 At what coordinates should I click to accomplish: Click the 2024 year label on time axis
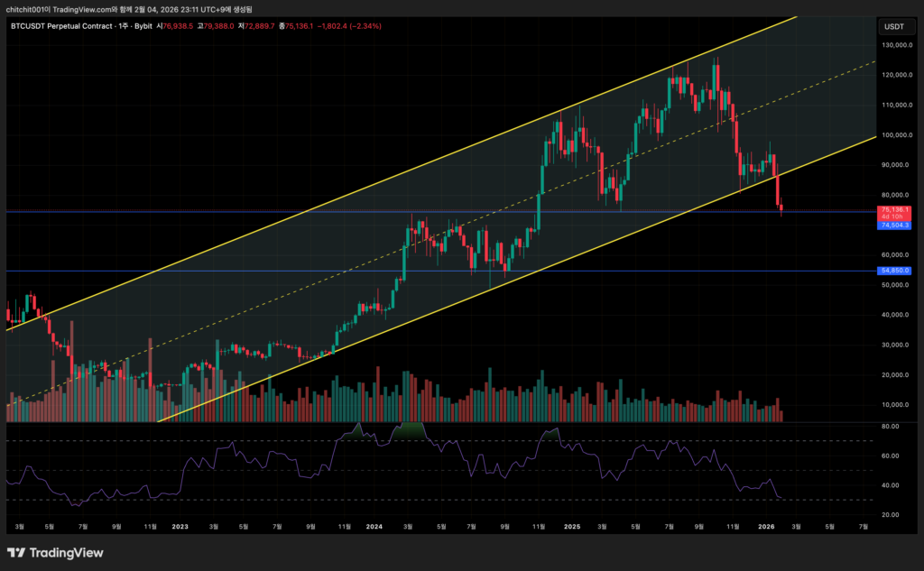(x=374, y=525)
